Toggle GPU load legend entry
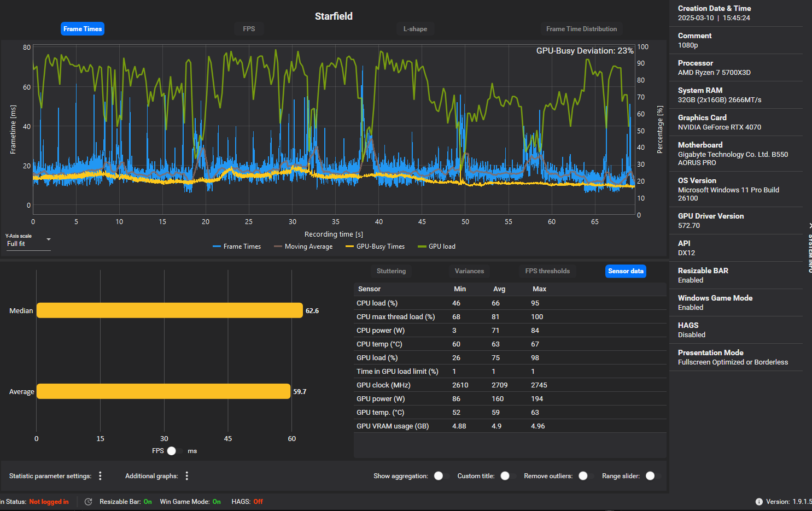 (x=436, y=246)
